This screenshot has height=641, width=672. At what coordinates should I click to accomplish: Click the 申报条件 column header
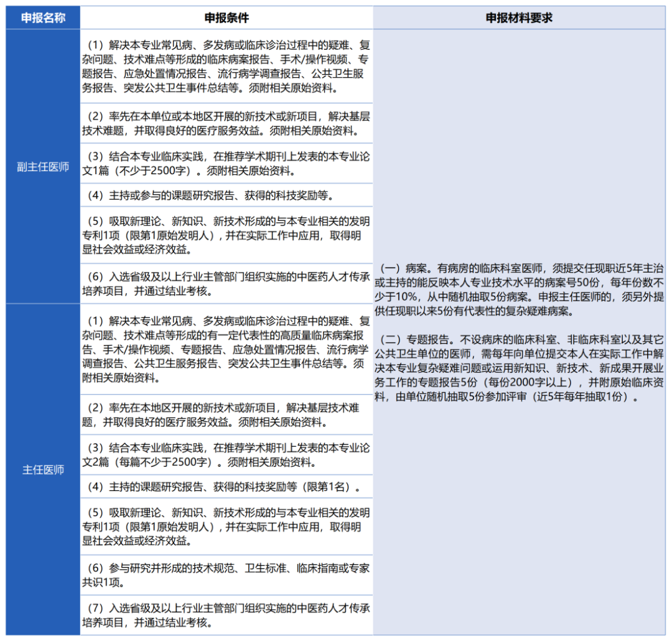pos(226,17)
